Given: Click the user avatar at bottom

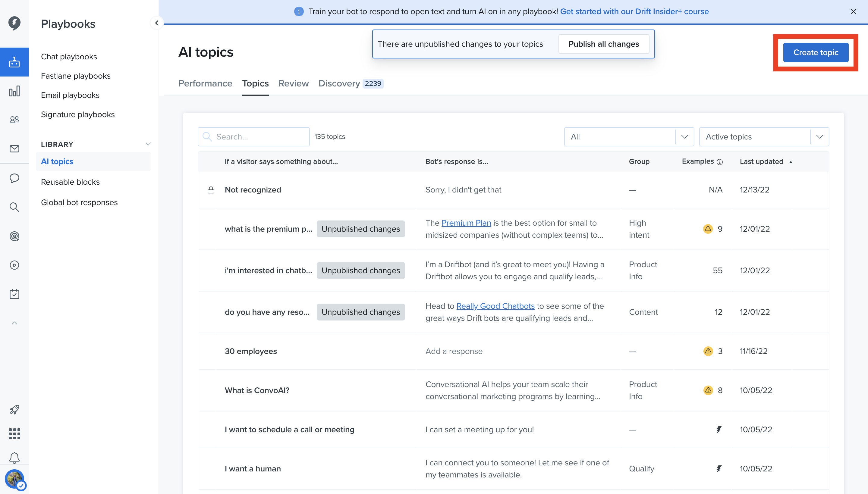Looking at the screenshot, I should click(x=14, y=480).
